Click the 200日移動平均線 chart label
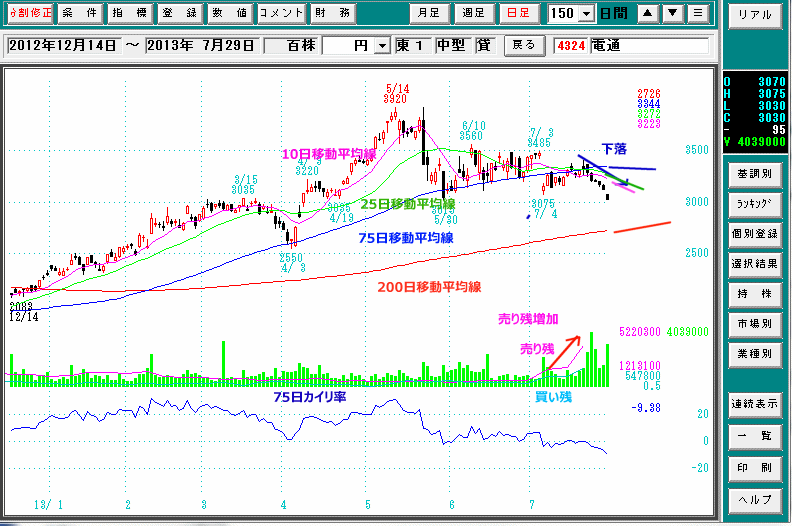Screen dimensions: 792x526 (x=429, y=287)
